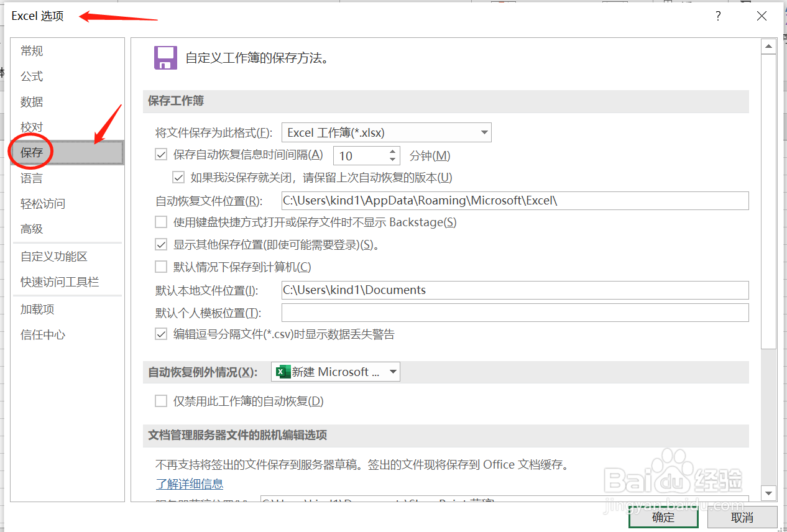Toggle 保存自动恢复信息时间间隔 checkbox

161,155
